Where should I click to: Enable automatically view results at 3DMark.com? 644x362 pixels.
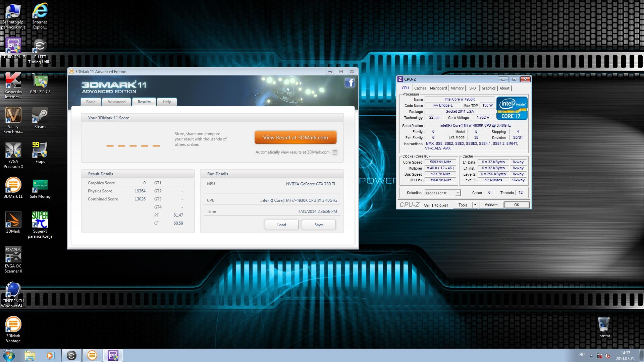click(x=335, y=152)
